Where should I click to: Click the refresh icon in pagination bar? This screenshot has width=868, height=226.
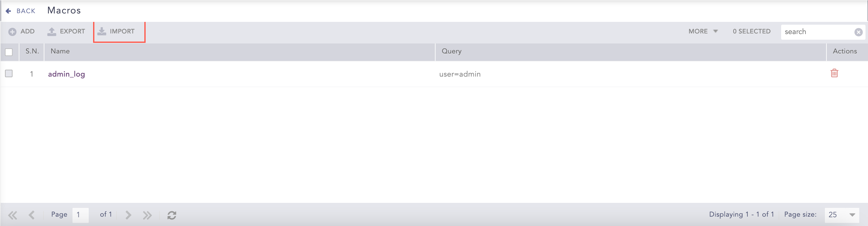coord(172,215)
